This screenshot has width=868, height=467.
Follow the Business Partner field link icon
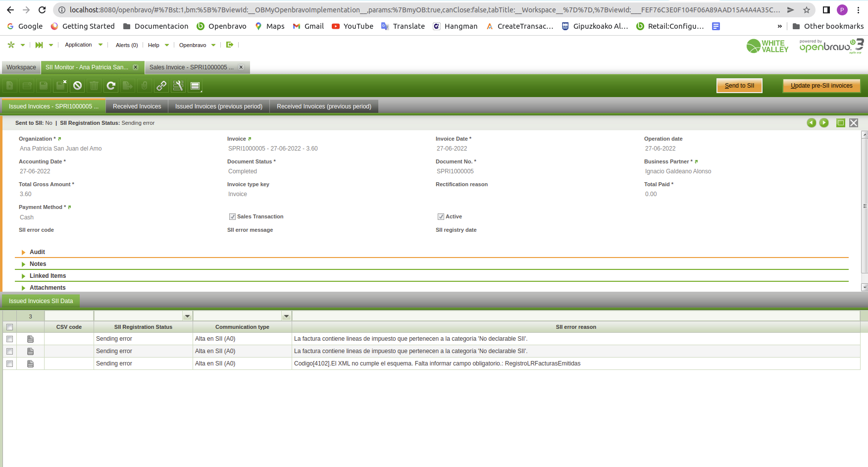(696, 161)
